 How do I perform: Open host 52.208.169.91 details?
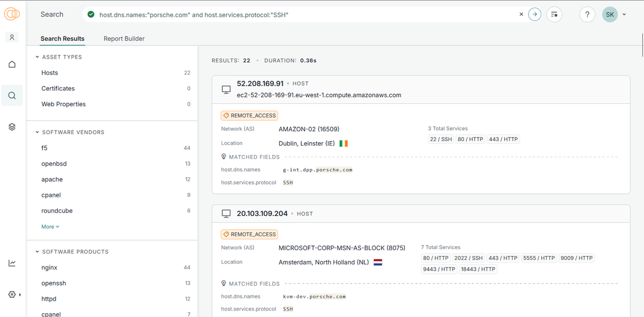(260, 84)
